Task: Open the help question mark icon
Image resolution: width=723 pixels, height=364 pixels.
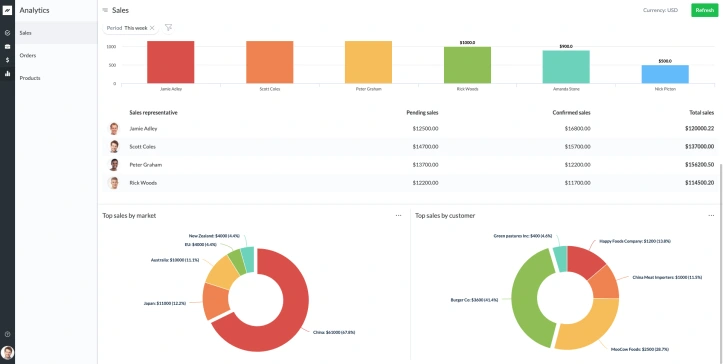Action: tap(7, 334)
